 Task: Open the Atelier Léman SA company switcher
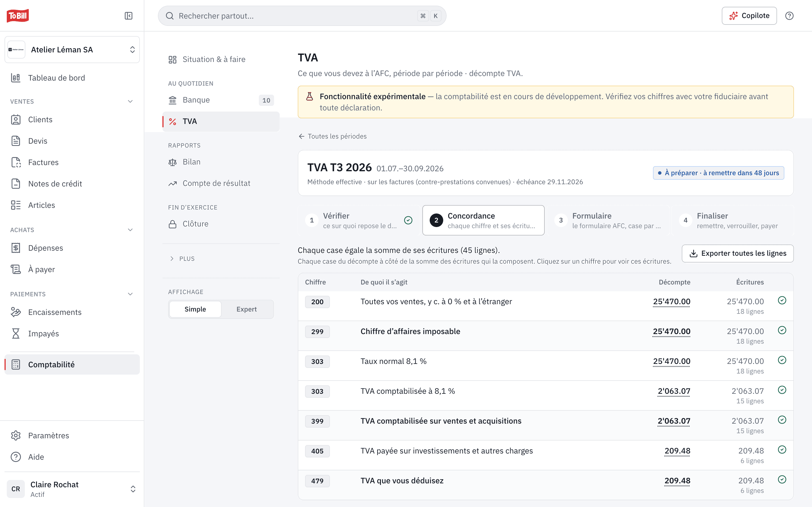pos(72,50)
